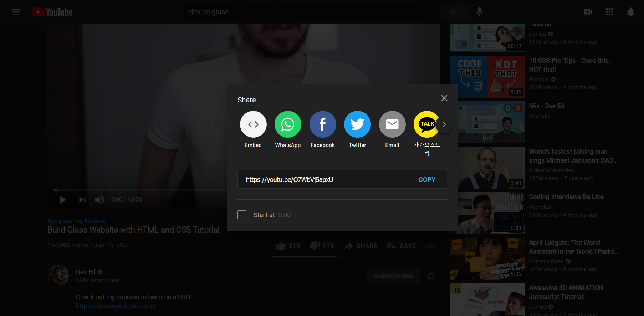Open the create video camera icon
This screenshot has height=316, width=644.
point(588,12)
